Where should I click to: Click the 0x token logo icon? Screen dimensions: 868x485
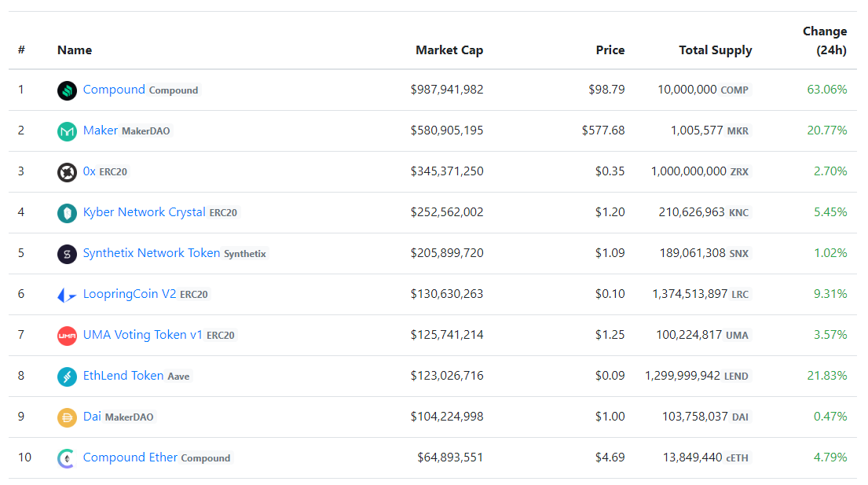[x=67, y=172]
